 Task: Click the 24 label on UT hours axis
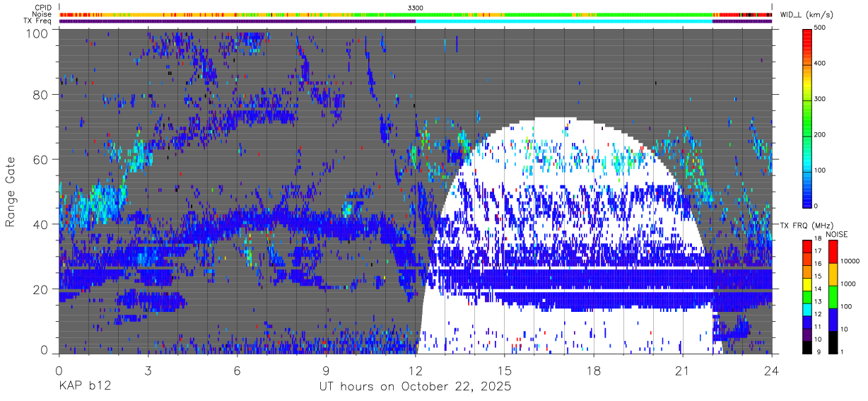[x=771, y=371]
